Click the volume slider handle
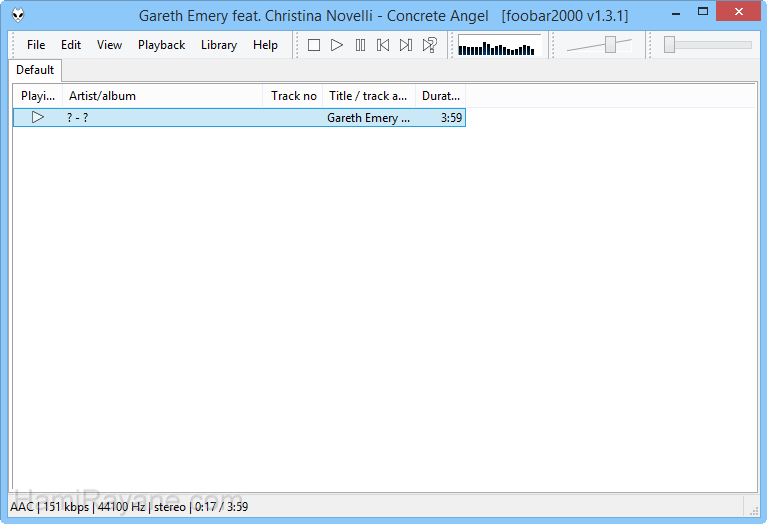 (610, 45)
